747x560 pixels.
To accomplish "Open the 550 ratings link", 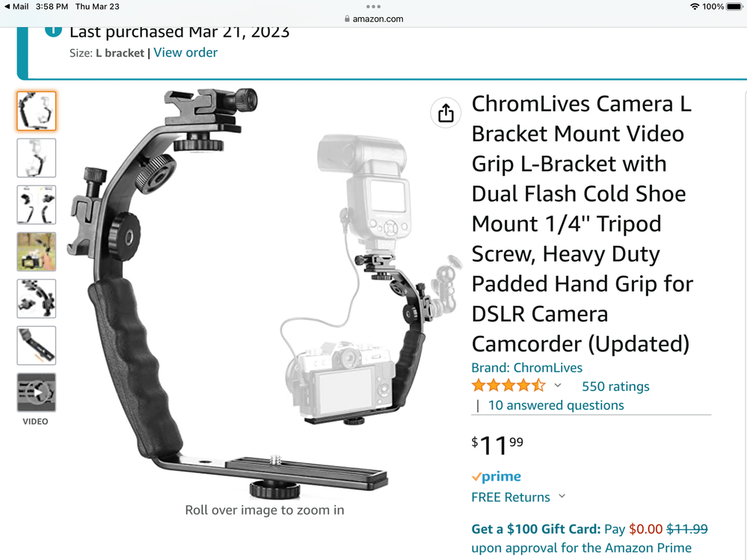I will coord(615,387).
